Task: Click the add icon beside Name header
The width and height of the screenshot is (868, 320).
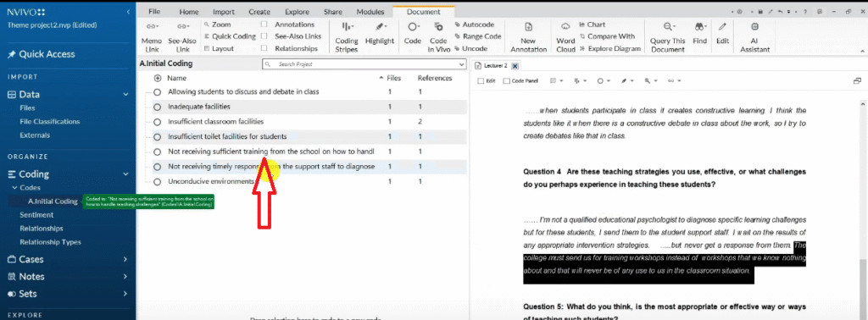Action: coord(158,79)
